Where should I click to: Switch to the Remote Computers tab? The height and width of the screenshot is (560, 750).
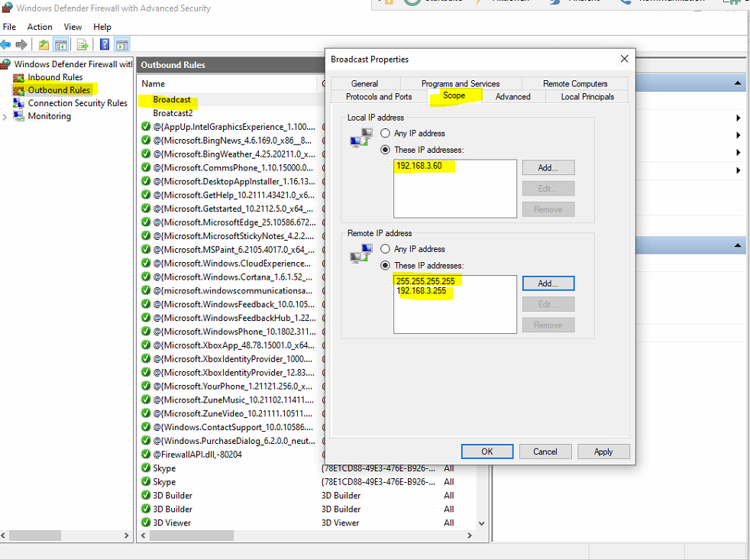pos(575,83)
